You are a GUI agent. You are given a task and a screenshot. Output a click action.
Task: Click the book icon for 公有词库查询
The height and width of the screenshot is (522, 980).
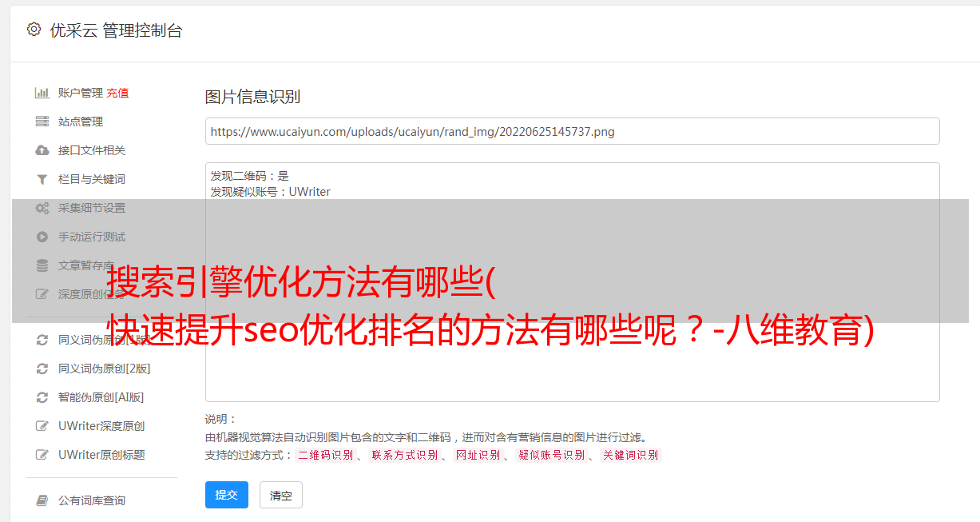(42, 500)
